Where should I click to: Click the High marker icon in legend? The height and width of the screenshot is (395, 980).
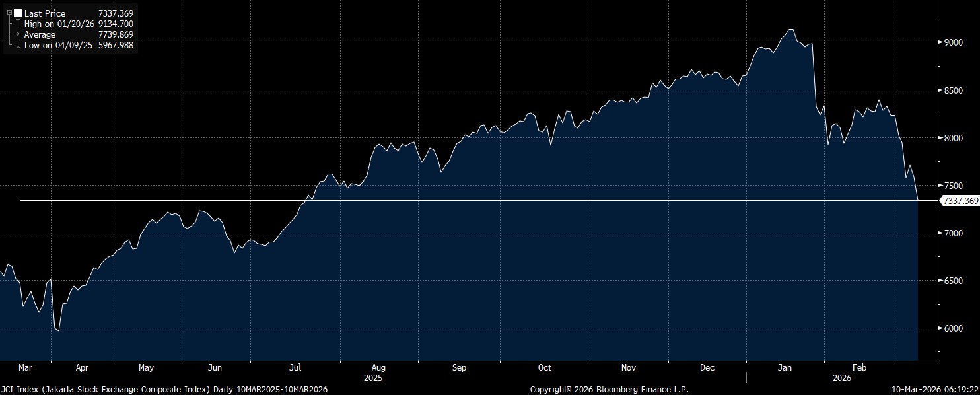18,24
